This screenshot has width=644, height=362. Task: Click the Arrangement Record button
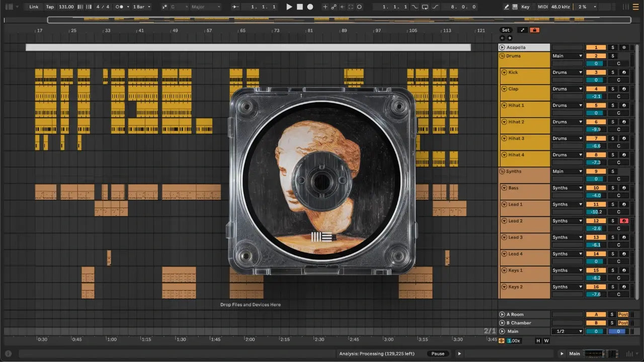tap(310, 7)
